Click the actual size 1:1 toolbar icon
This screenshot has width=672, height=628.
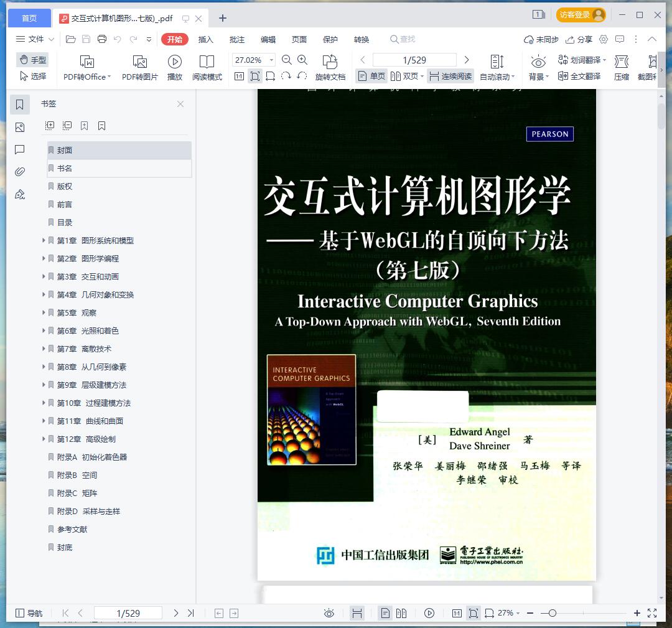pyautogui.click(x=239, y=77)
